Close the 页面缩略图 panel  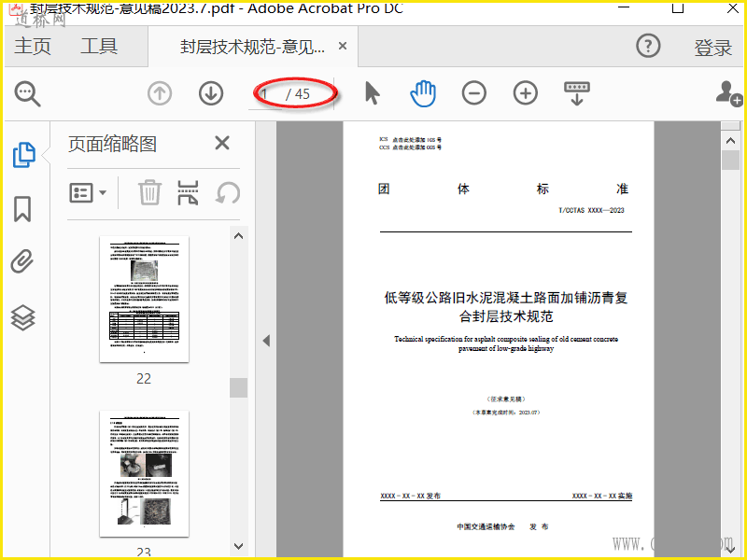pos(222,143)
